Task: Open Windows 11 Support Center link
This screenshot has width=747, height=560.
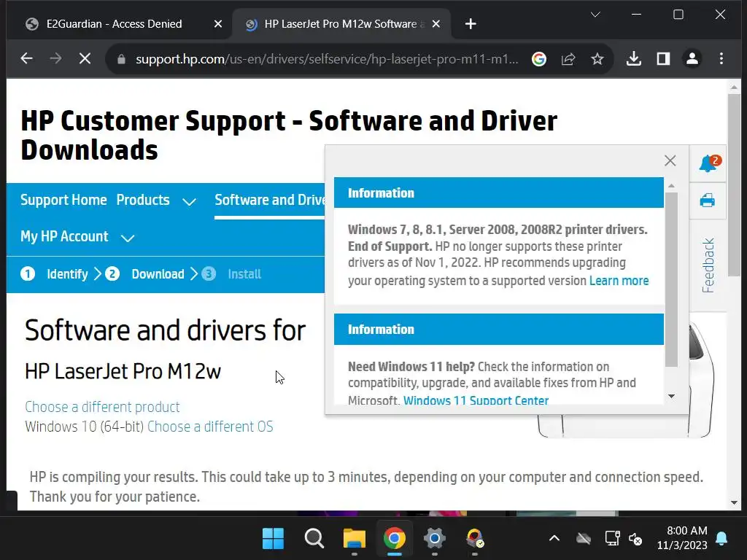Action: pyautogui.click(x=476, y=400)
